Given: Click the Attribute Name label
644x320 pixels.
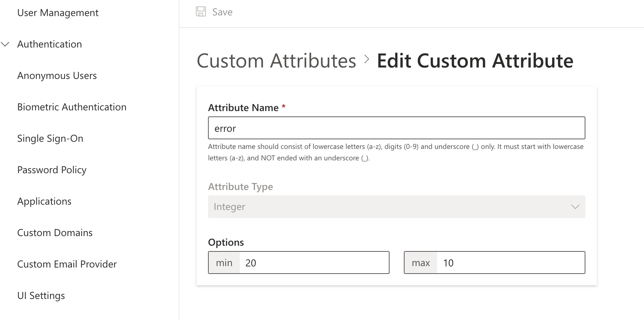Looking at the screenshot, I should click(x=243, y=108).
